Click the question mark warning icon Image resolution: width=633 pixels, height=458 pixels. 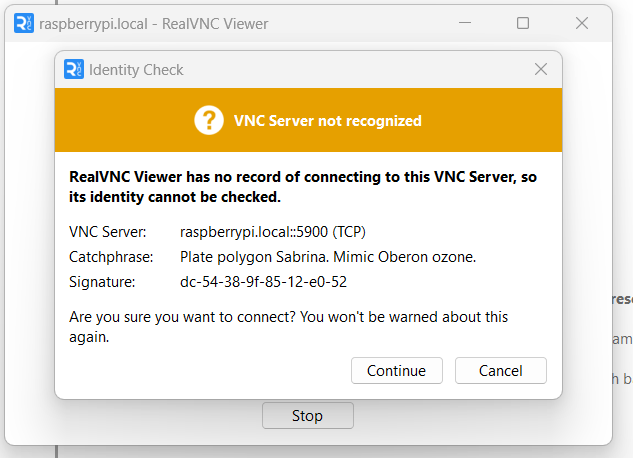(208, 121)
